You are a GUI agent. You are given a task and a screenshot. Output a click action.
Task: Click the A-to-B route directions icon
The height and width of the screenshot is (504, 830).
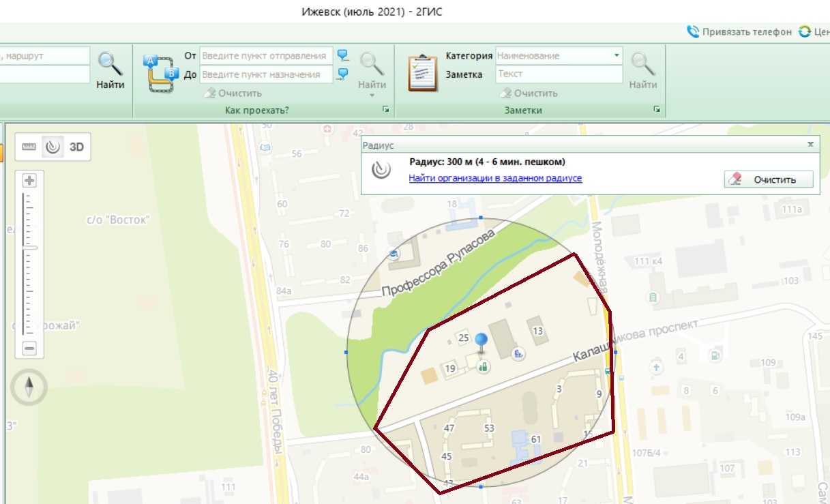[x=160, y=73]
